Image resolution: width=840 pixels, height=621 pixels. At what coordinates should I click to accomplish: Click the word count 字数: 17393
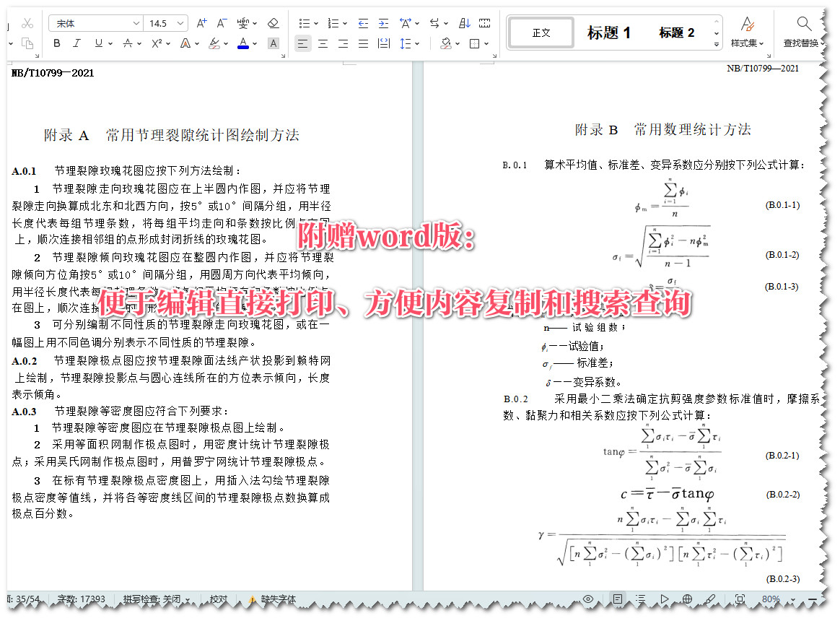[82, 599]
